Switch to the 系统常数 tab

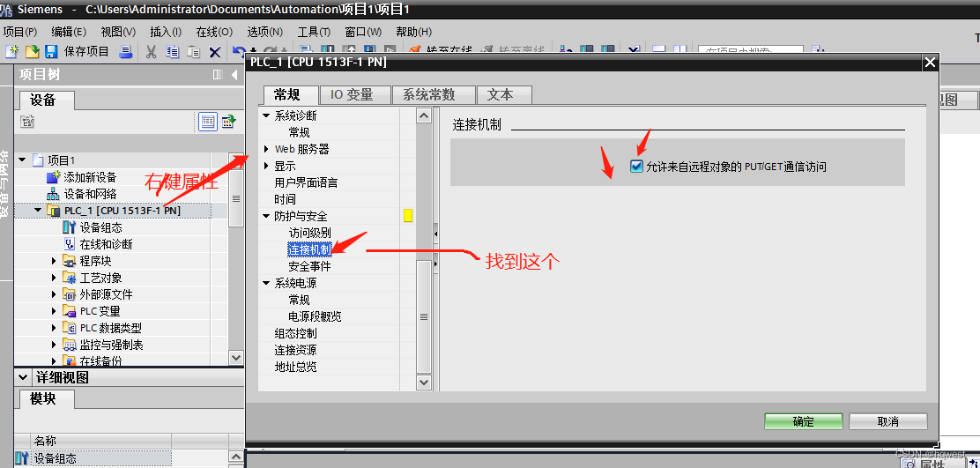point(434,95)
